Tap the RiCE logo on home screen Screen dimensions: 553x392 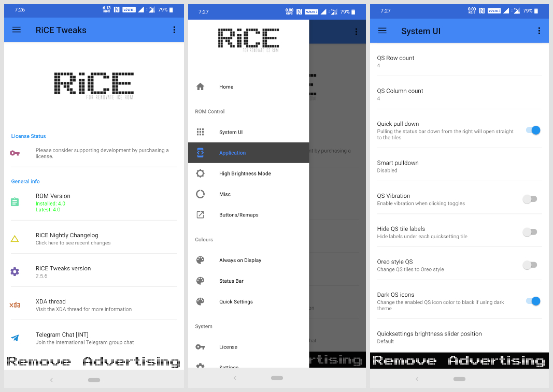pyautogui.click(x=94, y=85)
